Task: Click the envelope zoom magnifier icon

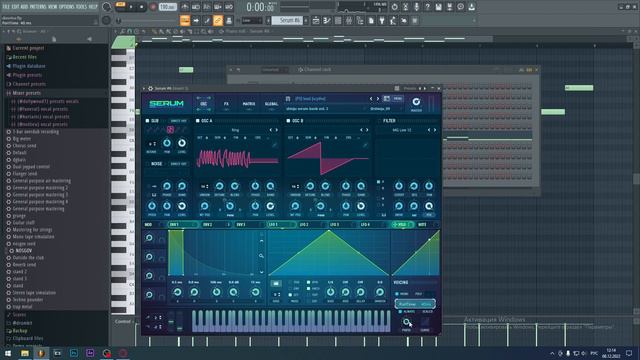Action: pyautogui.click(x=261, y=256)
